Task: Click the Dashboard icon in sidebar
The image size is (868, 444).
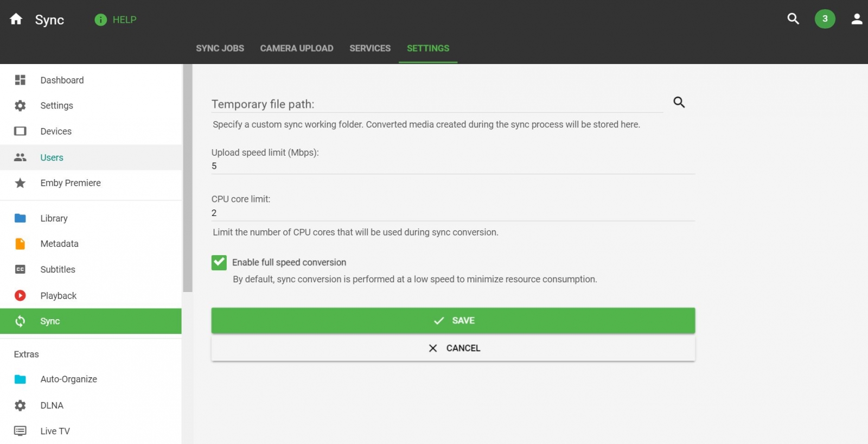Action: (x=20, y=80)
